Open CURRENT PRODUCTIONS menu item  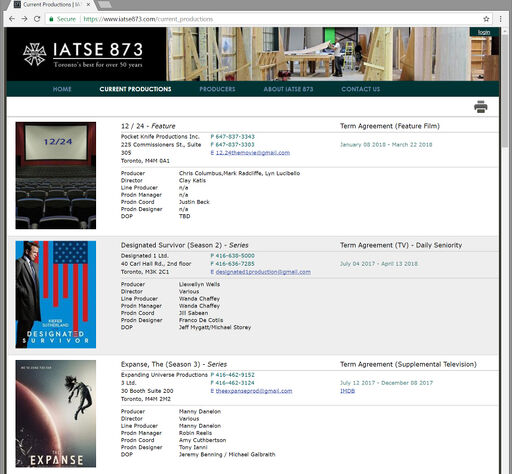pos(135,89)
